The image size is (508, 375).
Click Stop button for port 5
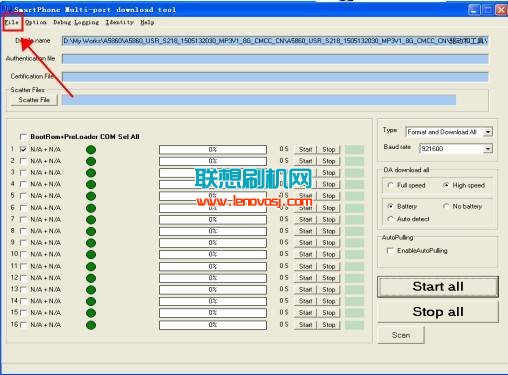tap(329, 196)
